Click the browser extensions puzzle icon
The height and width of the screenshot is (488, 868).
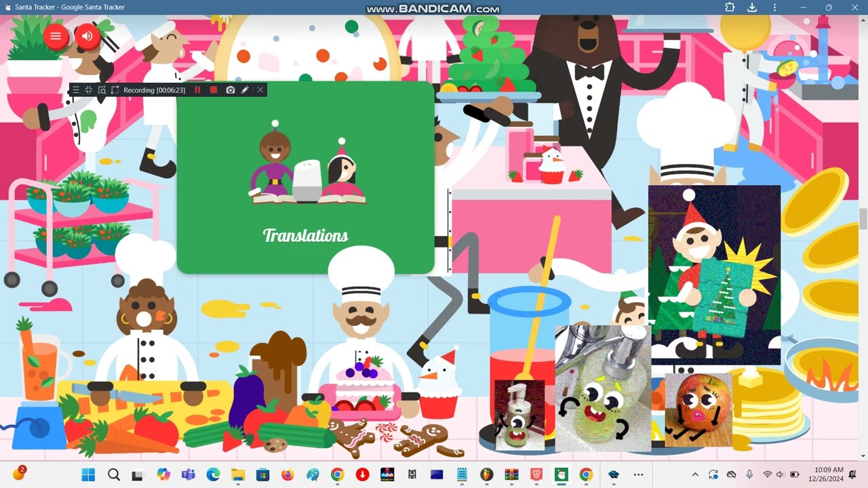(x=730, y=7)
